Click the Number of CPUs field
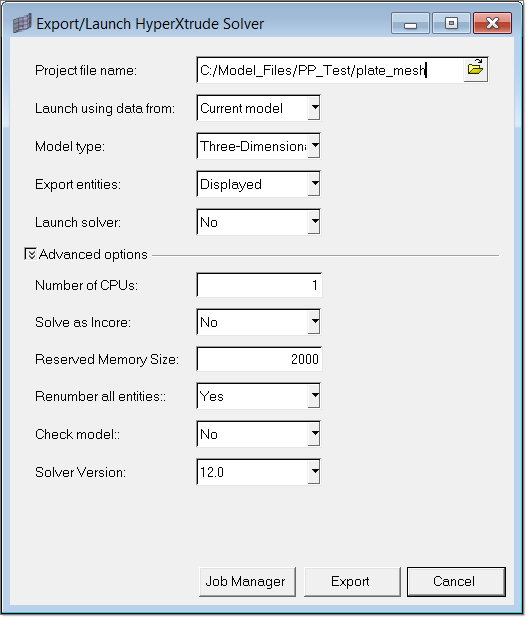Image resolution: width=527 pixels, height=618 pixels. click(259, 285)
